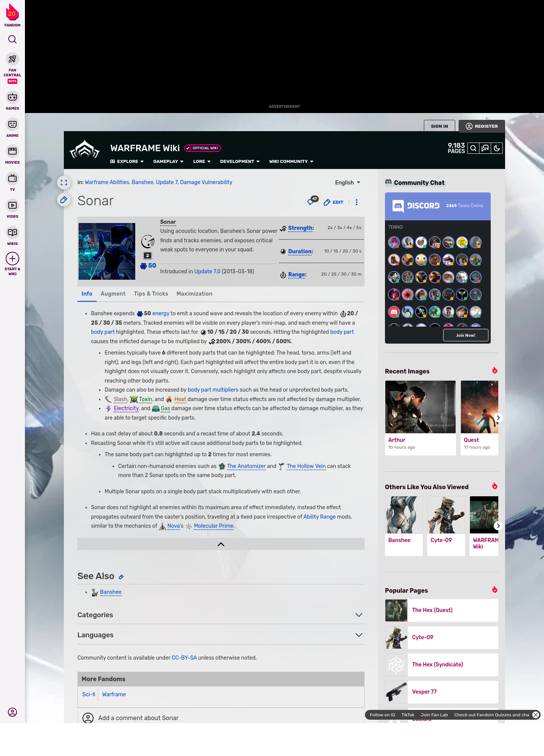
Task: Click the Sonar ability screenshot thumbnail
Action: coord(107,251)
